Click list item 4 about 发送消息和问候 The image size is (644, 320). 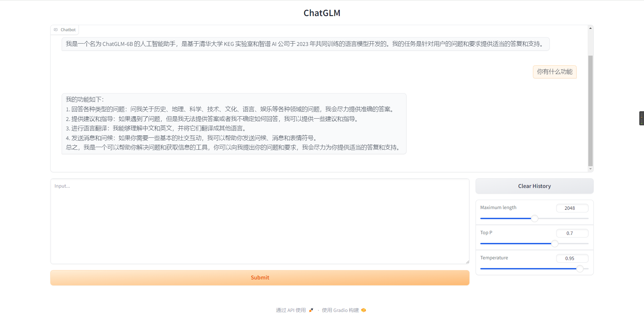point(193,138)
